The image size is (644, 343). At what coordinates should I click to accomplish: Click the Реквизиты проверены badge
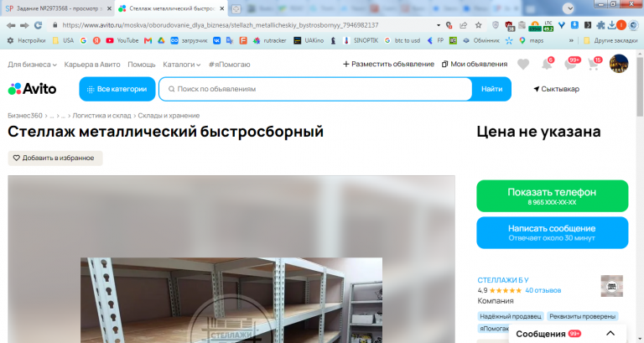[x=583, y=316]
